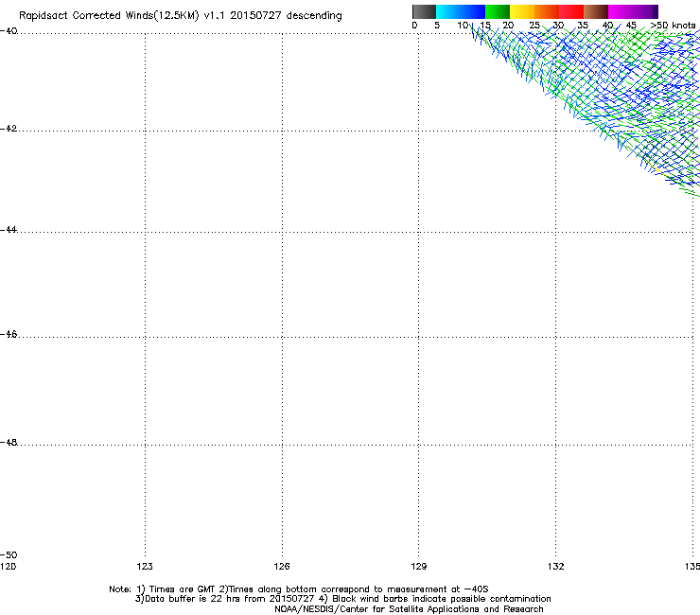700x615 pixels.
Task: Click the latitude label -46
Action: point(9,335)
